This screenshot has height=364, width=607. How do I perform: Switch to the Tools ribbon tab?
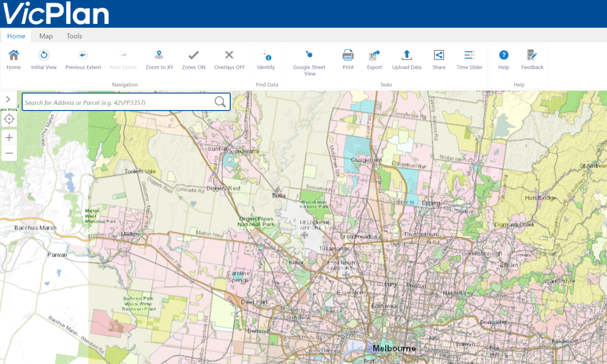tap(74, 36)
